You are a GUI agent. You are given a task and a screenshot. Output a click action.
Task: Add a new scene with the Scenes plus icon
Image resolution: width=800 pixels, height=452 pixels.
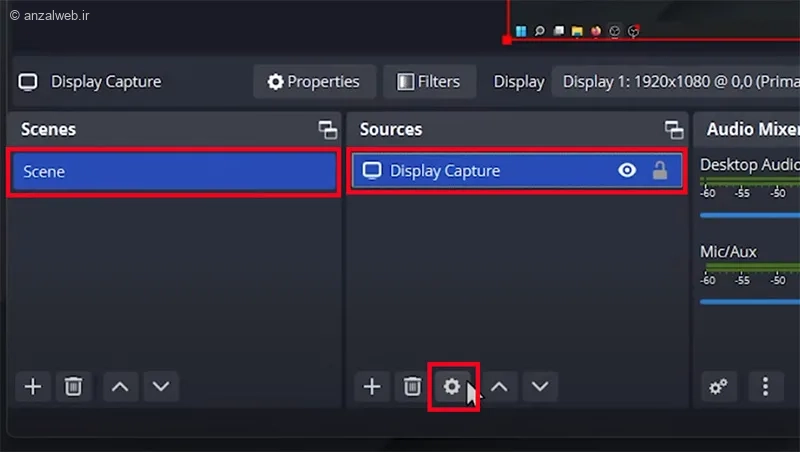33,387
